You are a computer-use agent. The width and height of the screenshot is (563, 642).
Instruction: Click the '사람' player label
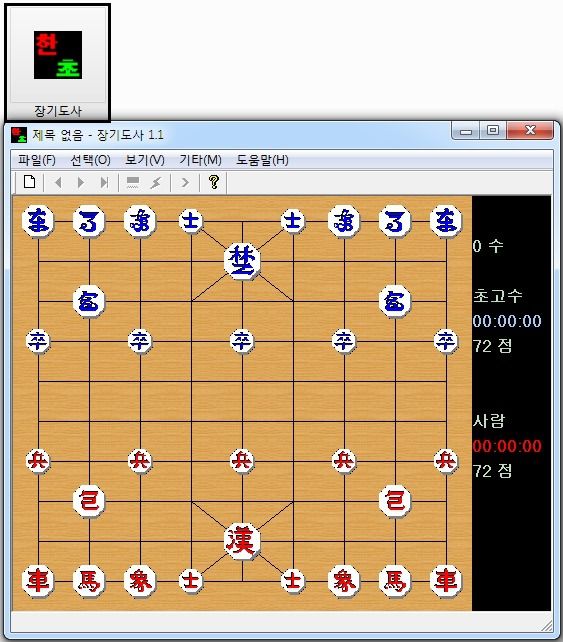[x=489, y=421]
